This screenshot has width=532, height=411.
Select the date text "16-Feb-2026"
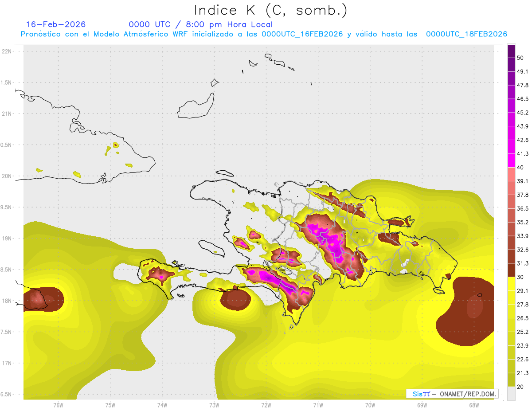(56, 24)
